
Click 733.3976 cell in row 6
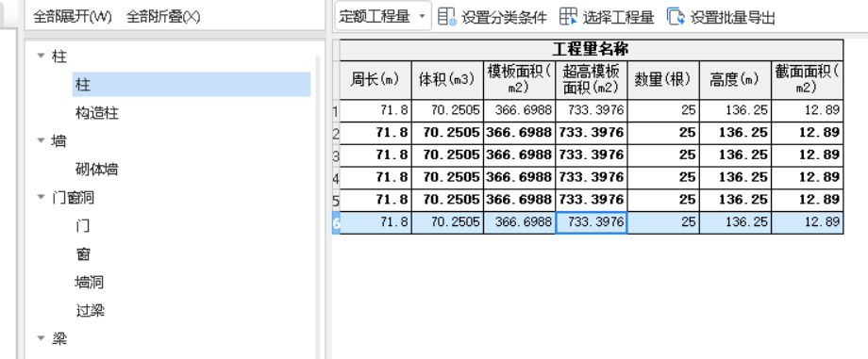click(592, 222)
